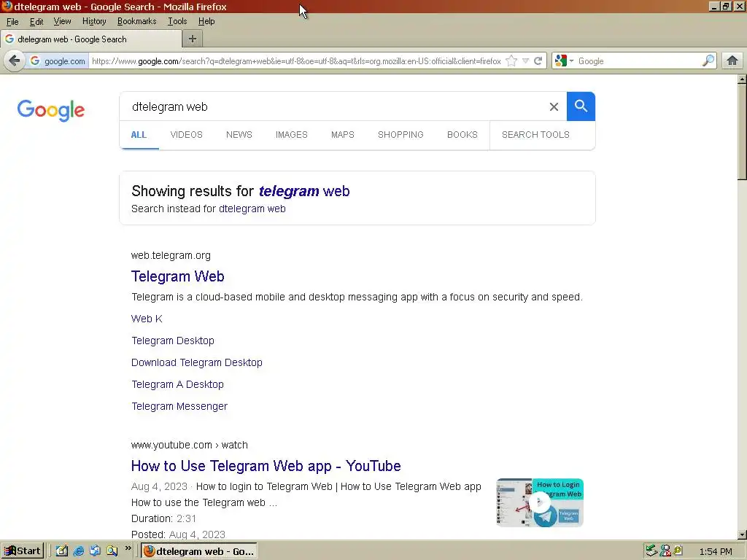Screen dimensions: 747x560
Task: Go to the home page icon
Action: coord(732,61)
